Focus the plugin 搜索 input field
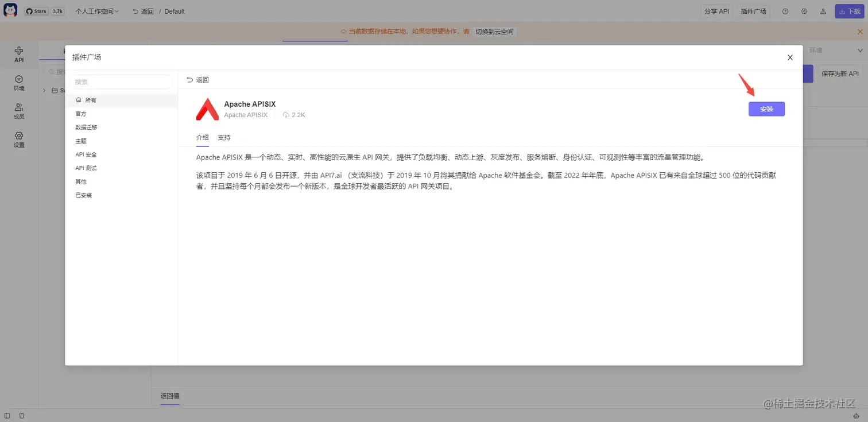The image size is (868, 422). point(121,82)
